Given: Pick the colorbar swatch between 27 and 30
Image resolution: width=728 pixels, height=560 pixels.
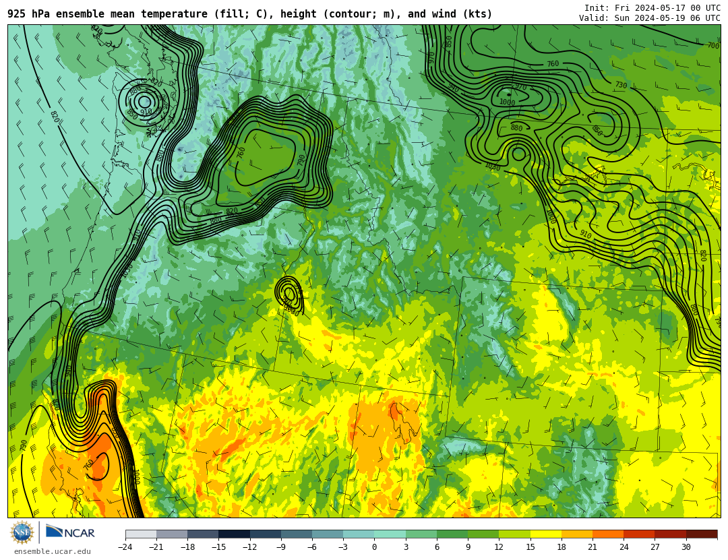Looking at the screenshot, I should tap(670, 534).
